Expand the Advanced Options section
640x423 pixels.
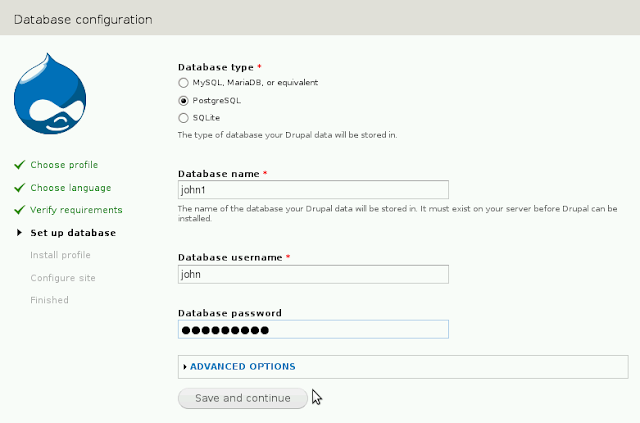pyautogui.click(x=242, y=367)
